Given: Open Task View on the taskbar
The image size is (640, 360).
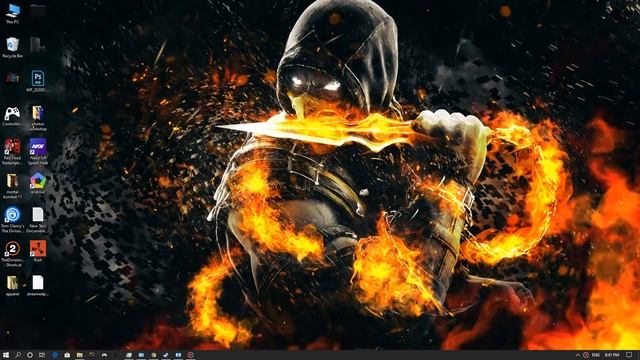Looking at the screenshot, I should pos(42,355).
